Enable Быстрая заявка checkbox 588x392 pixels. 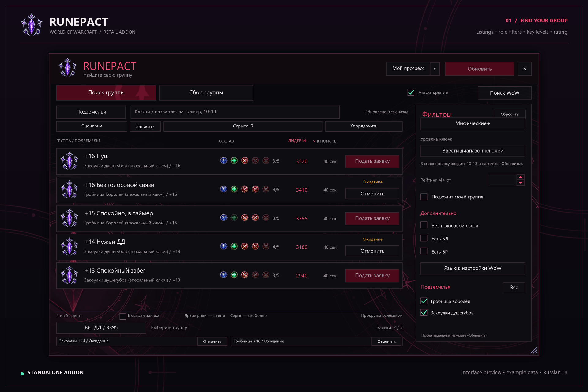123,316
